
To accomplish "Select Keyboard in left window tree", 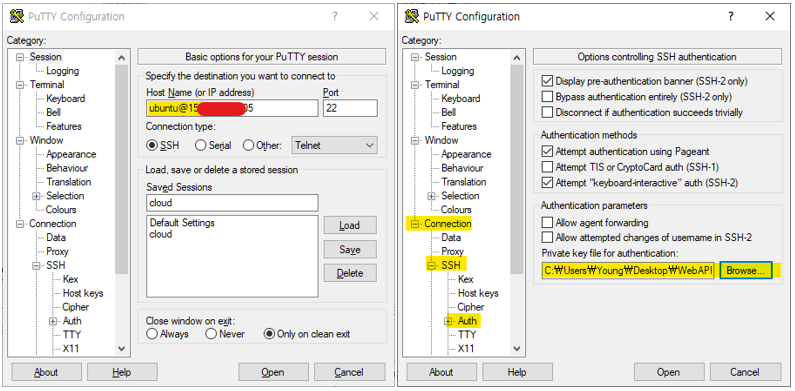I will [x=65, y=99].
